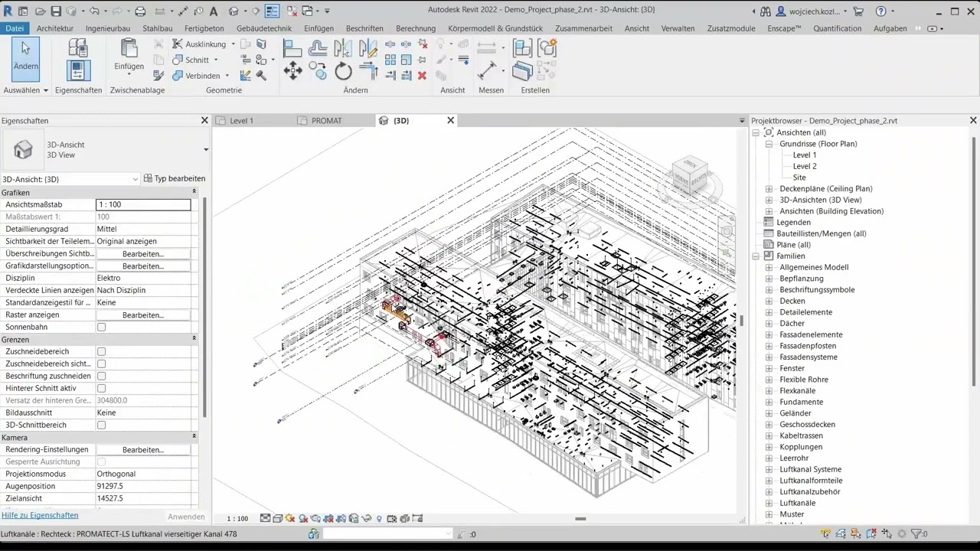Viewport: 980px width, 551px height.
Task: Select the Copy tool beside Move
Action: coord(318,72)
